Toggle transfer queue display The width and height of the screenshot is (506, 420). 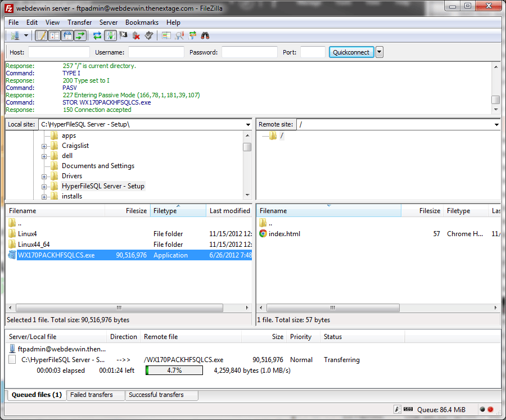click(x=80, y=35)
